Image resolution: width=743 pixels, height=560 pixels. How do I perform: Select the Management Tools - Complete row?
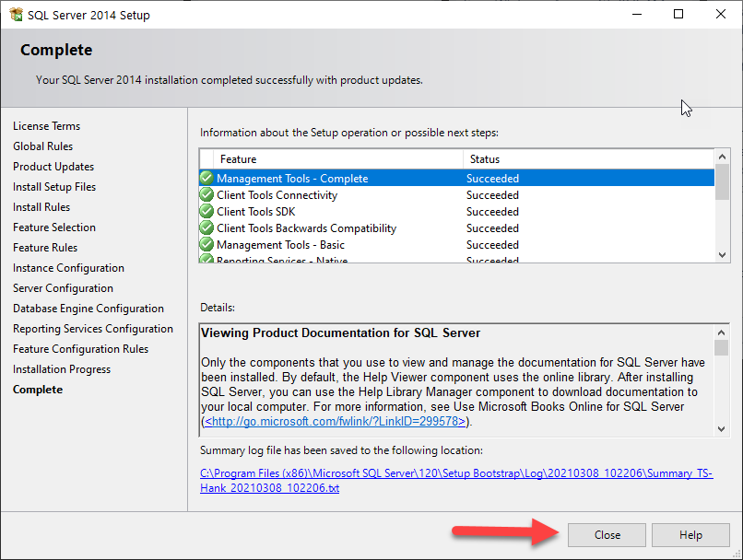[x=457, y=178]
